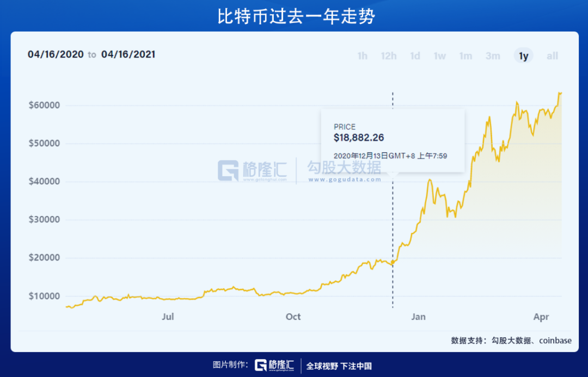Choose the 3m time range
This screenshot has width=588, height=377.
point(493,56)
